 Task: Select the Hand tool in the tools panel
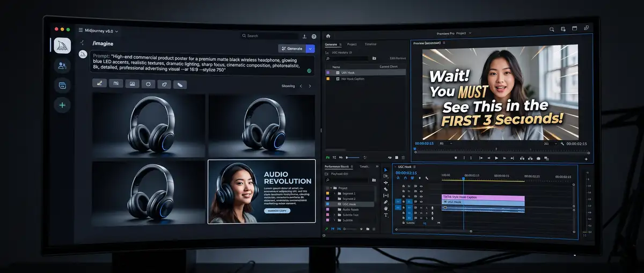point(385,209)
